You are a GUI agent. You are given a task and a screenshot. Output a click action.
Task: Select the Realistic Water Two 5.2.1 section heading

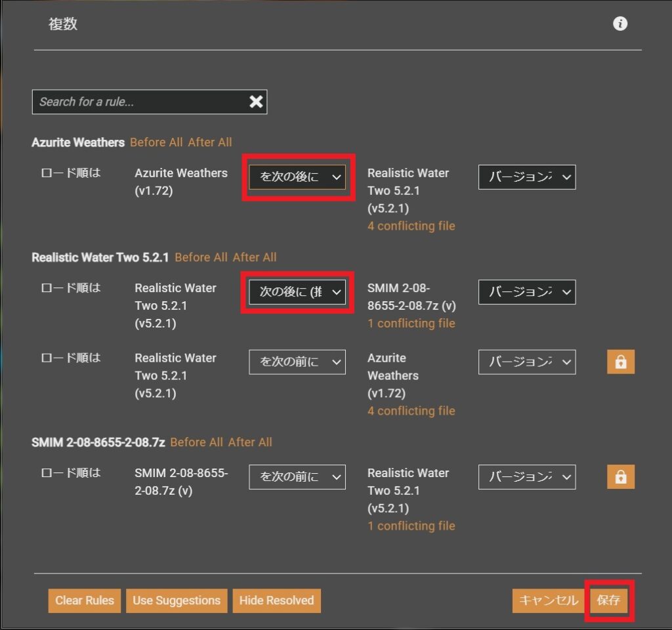(x=100, y=257)
